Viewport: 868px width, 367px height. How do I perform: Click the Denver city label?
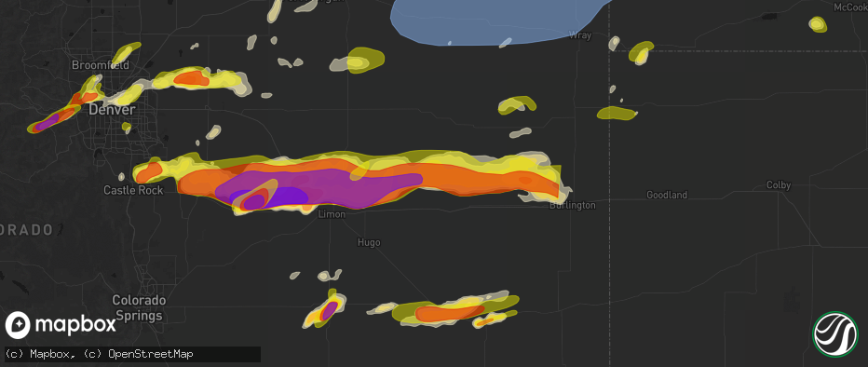pyautogui.click(x=111, y=110)
